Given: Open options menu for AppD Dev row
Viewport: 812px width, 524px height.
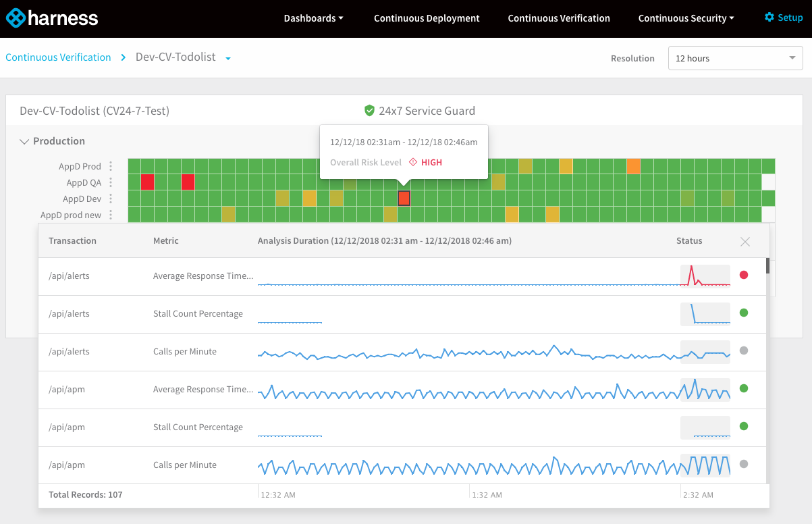Looking at the screenshot, I should [x=111, y=199].
